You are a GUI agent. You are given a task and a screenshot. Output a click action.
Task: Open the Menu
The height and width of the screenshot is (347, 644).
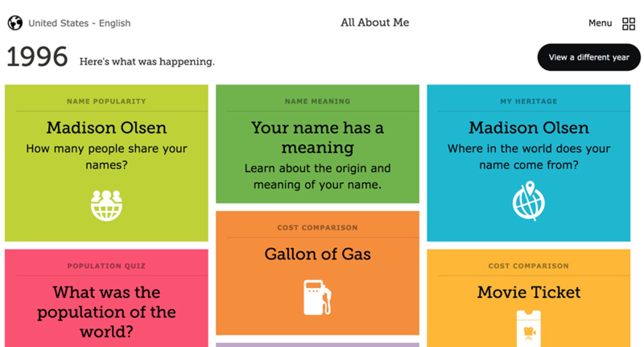pyautogui.click(x=600, y=24)
